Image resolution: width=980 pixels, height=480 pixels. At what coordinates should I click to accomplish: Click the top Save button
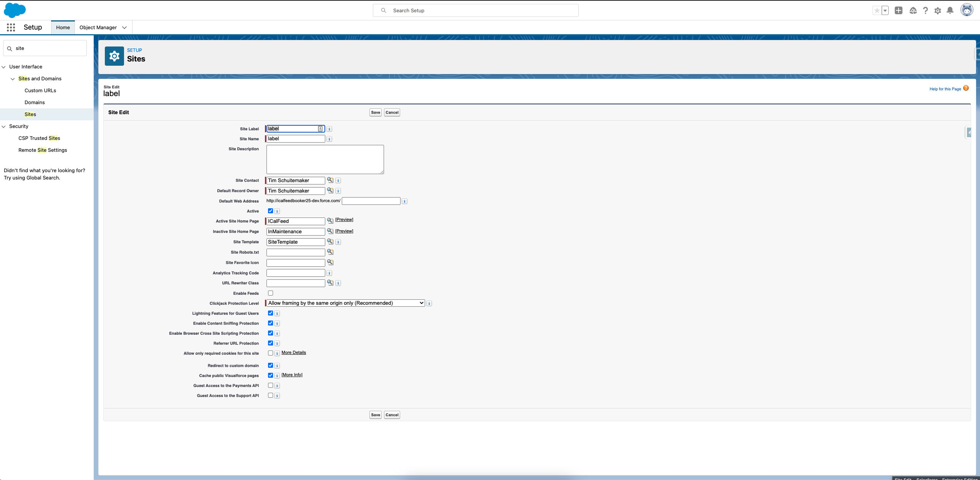click(x=375, y=113)
